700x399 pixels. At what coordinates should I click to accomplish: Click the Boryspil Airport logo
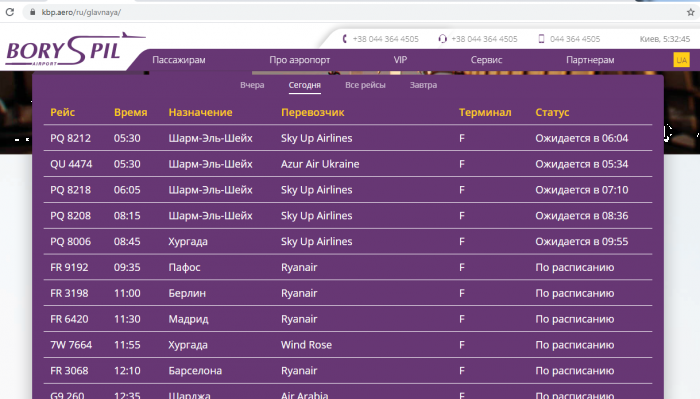pos(74,50)
